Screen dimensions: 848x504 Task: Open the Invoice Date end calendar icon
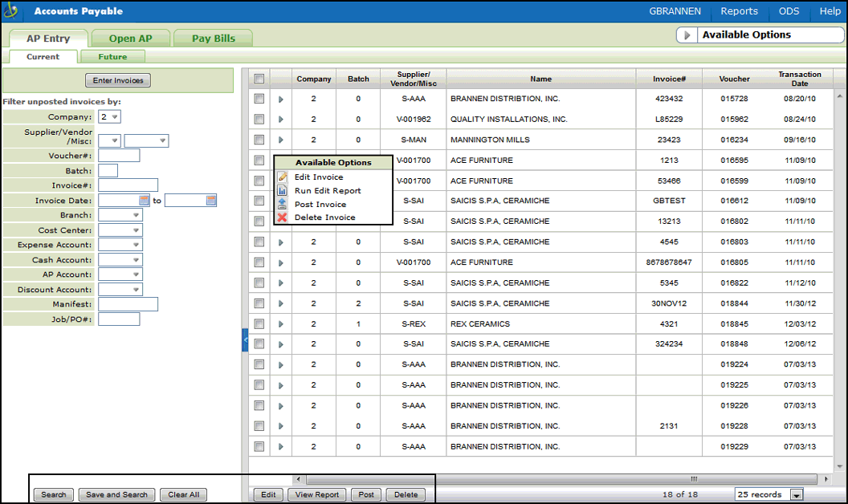[x=211, y=201]
